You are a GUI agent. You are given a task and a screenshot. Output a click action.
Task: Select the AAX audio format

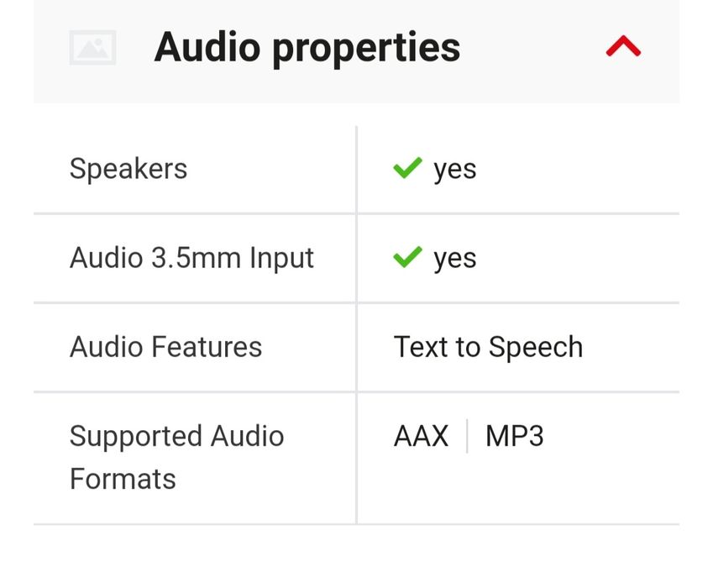(421, 437)
